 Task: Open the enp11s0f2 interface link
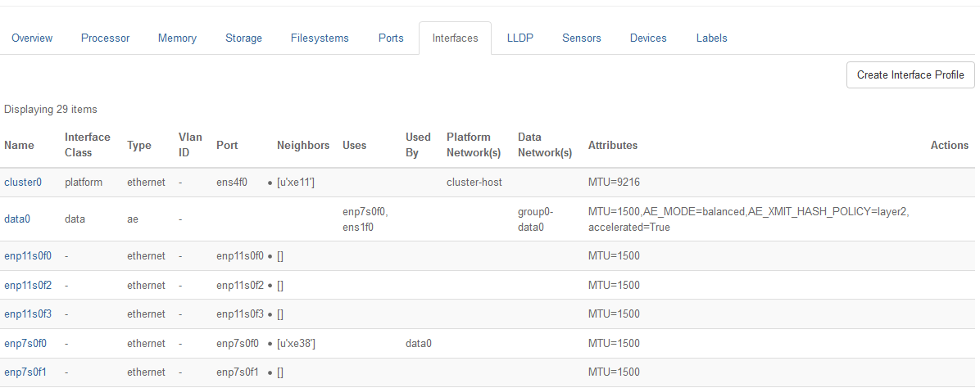pyautogui.click(x=28, y=286)
